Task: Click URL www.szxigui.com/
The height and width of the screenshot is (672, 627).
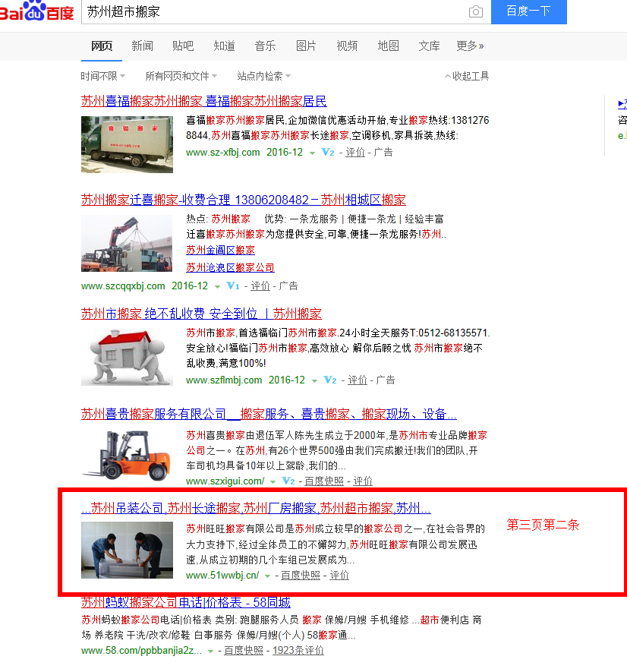Action: click(225, 481)
